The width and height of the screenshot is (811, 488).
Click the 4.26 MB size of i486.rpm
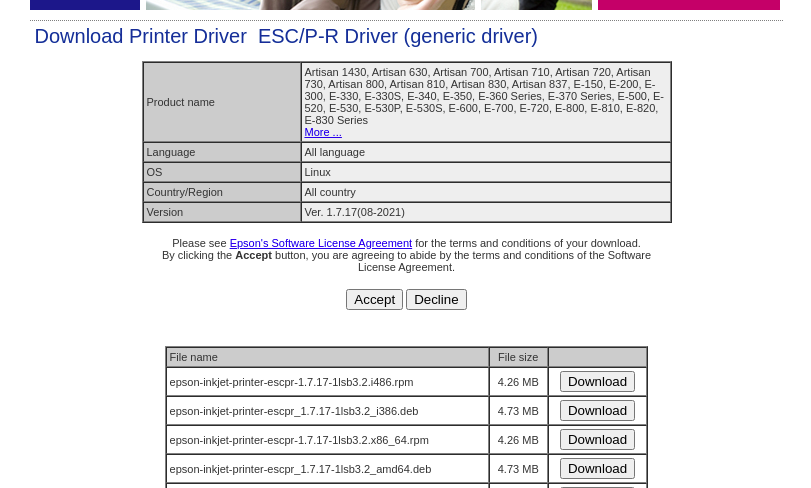click(518, 382)
